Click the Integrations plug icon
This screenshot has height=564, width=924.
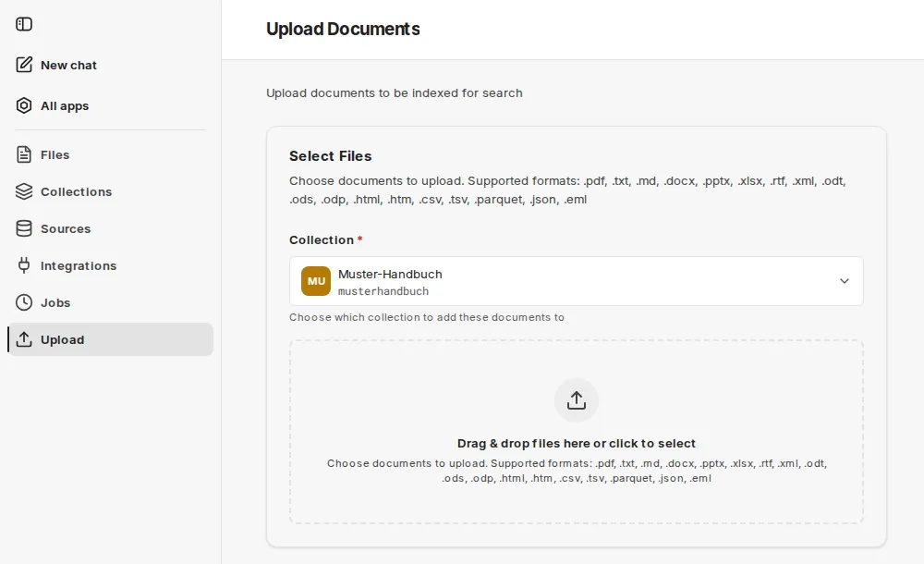24,265
